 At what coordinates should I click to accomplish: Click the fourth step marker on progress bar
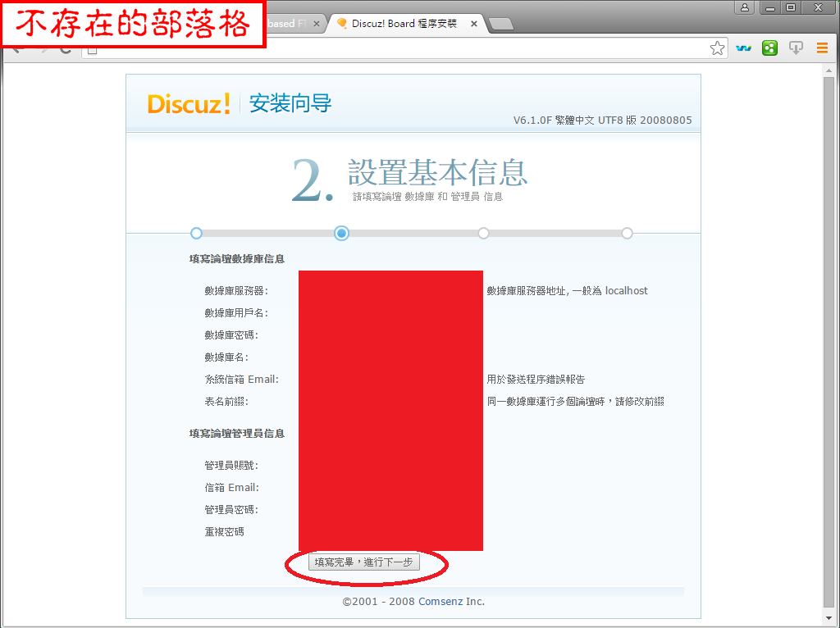pyautogui.click(x=627, y=233)
